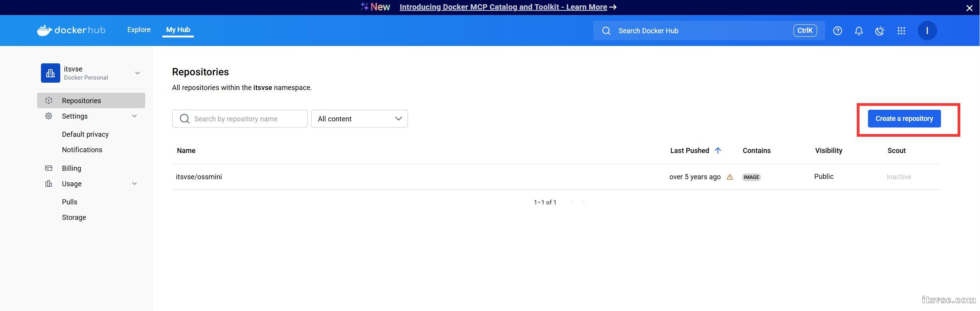Click the Contains column header
Image resolution: width=980 pixels, height=311 pixels.
pos(756,151)
